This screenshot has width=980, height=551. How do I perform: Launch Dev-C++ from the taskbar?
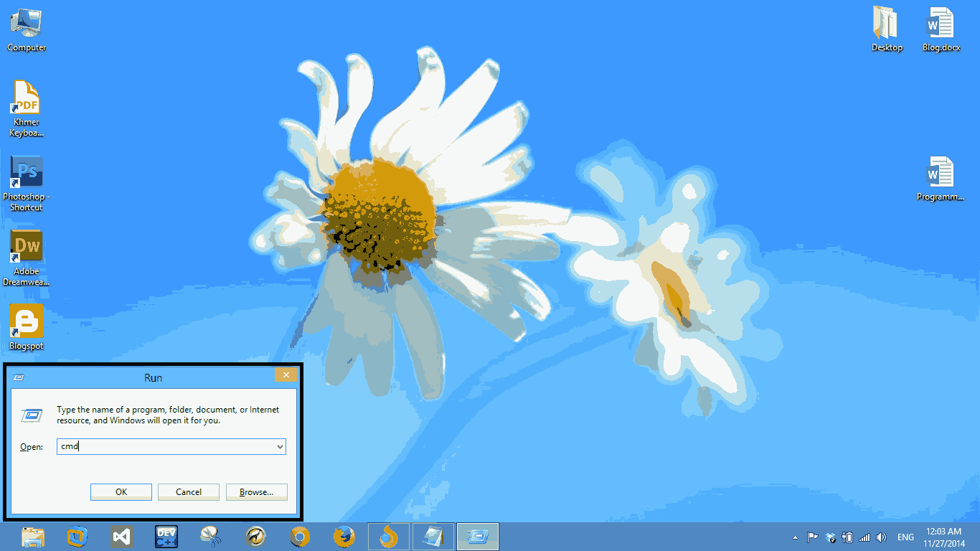[166, 536]
